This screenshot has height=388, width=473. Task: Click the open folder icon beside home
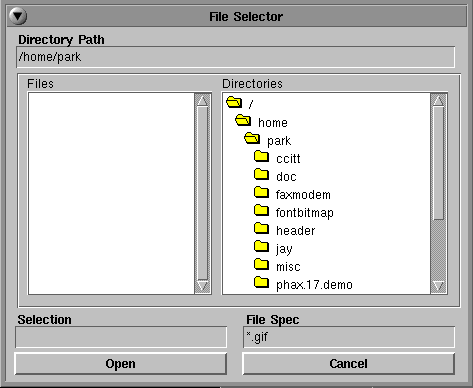pos(243,120)
